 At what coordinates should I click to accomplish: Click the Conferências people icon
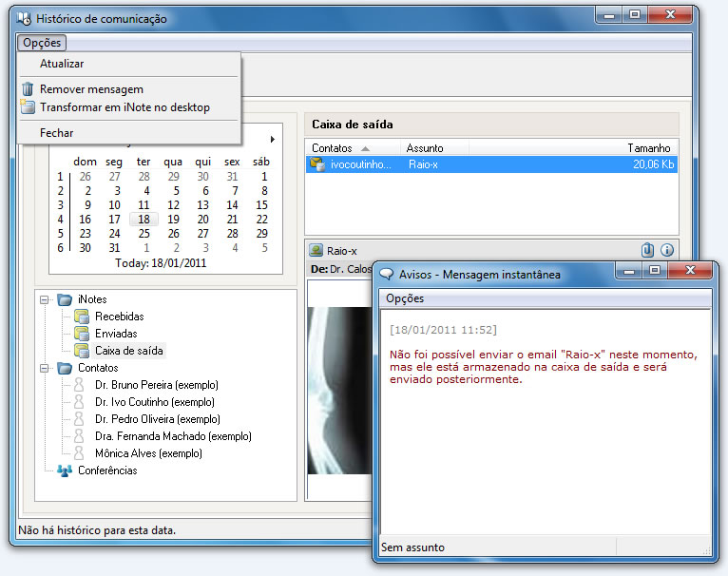click(65, 470)
